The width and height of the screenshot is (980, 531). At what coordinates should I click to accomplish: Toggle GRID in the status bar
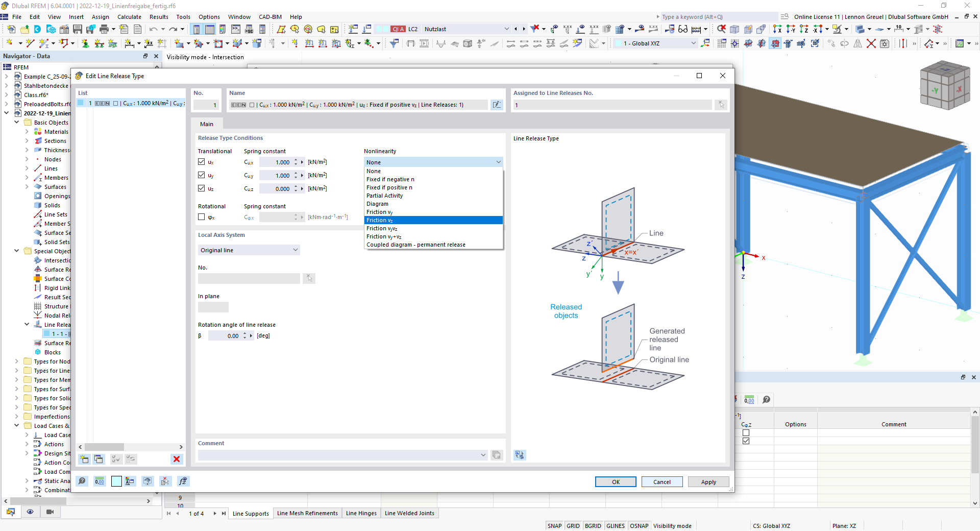(x=573, y=526)
